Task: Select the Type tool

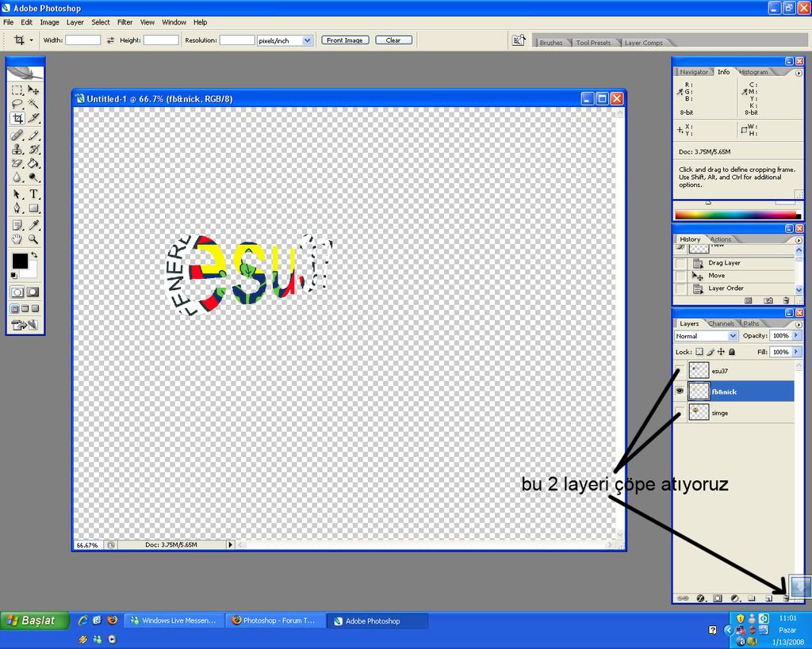Action: pyautogui.click(x=33, y=194)
